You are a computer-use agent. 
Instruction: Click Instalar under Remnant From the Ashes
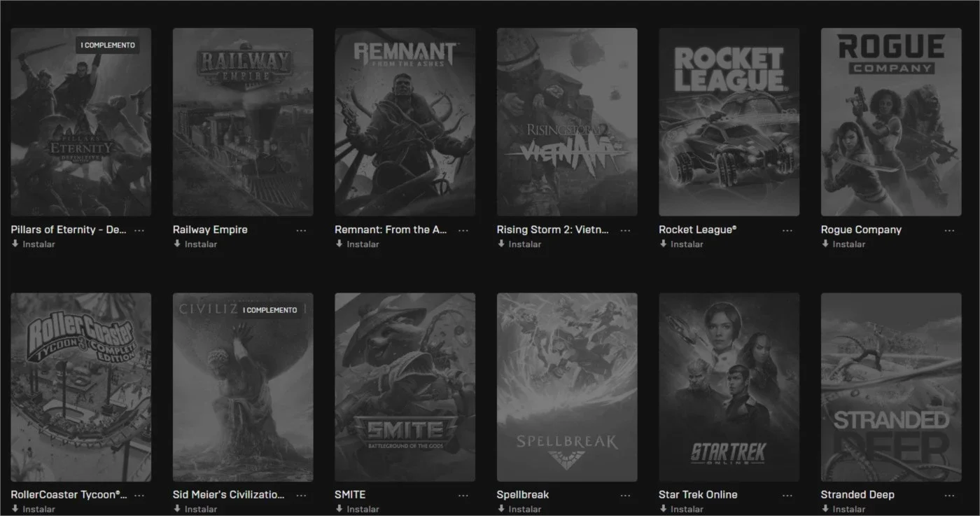pos(357,244)
